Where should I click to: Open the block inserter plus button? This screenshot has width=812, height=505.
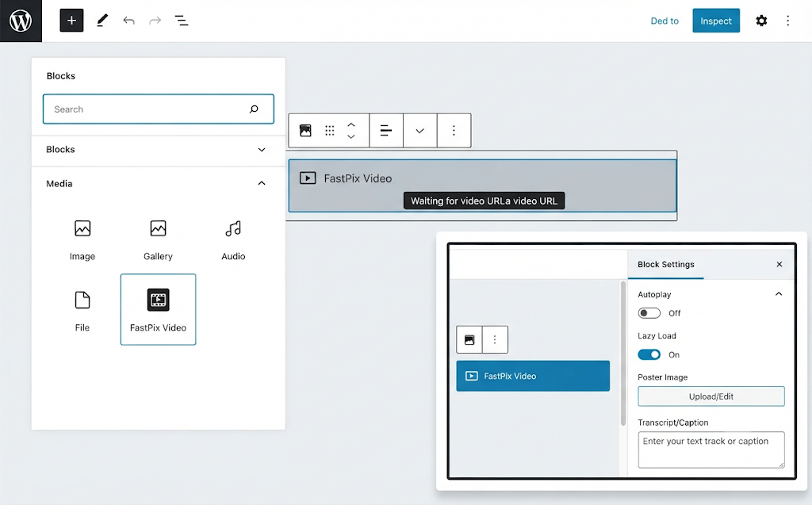tap(71, 21)
